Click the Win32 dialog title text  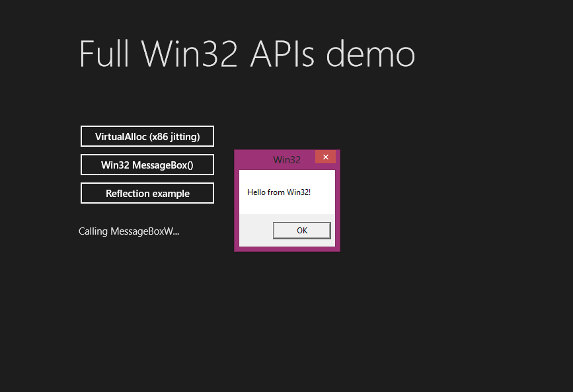click(287, 160)
